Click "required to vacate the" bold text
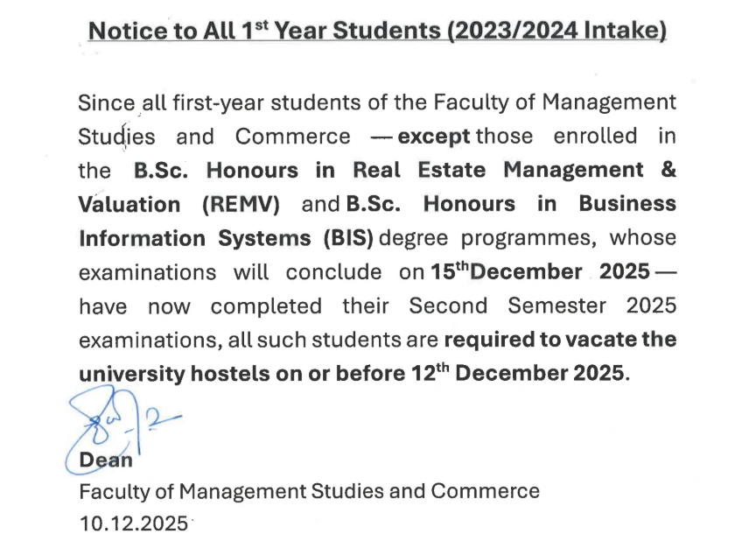Viewport: 756px width, 548px height. coord(560,339)
